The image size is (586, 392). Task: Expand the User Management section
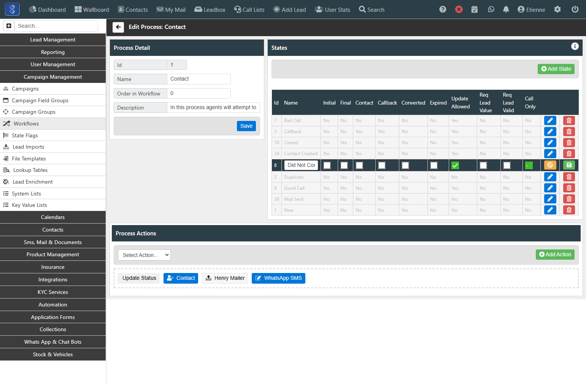coord(53,64)
